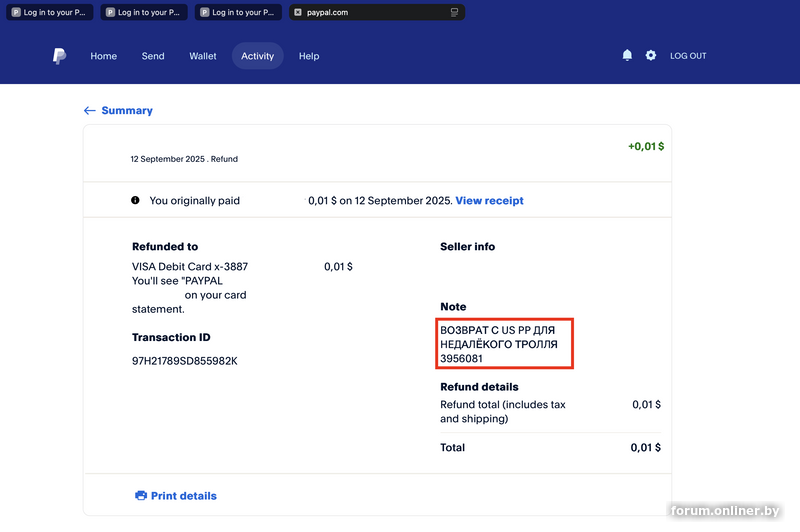Click the printer icon
The height and width of the screenshot is (532, 800).
pos(141,496)
